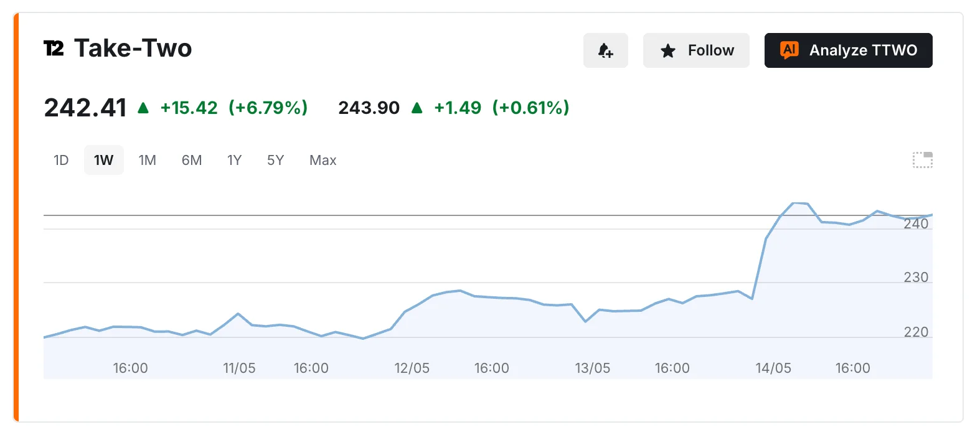Click the green triangle beside +15.42

[x=143, y=108]
